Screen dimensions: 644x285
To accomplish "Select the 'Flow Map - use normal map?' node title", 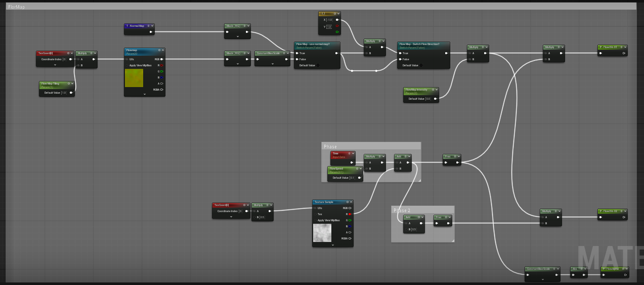I will 313,44.
